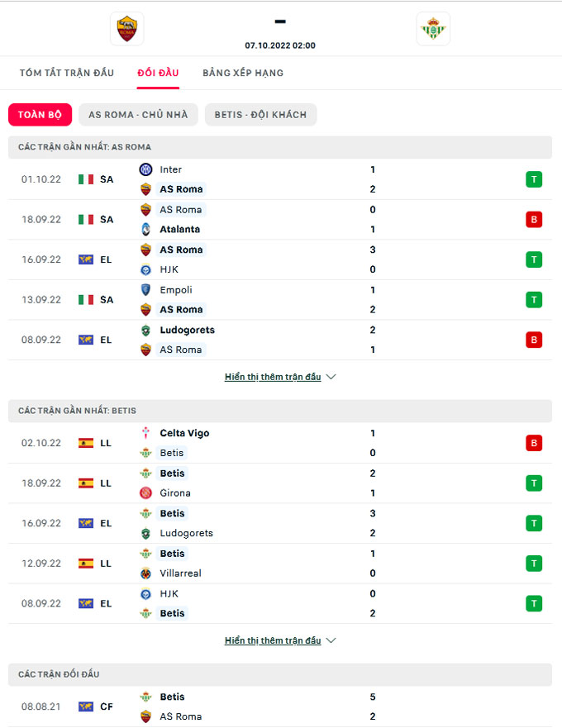Click the AS Roma crest in header
This screenshot has height=728, width=562.
click(x=126, y=29)
